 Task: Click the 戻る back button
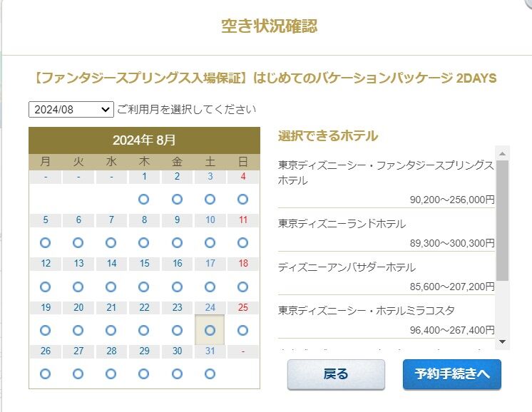click(336, 374)
